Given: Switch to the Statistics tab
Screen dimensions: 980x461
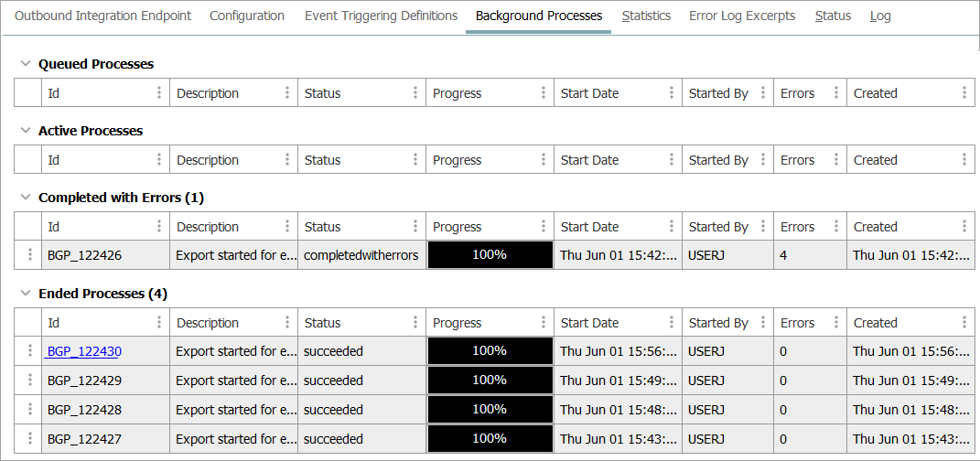Looking at the screenshot, I should [x=646, y=16].
